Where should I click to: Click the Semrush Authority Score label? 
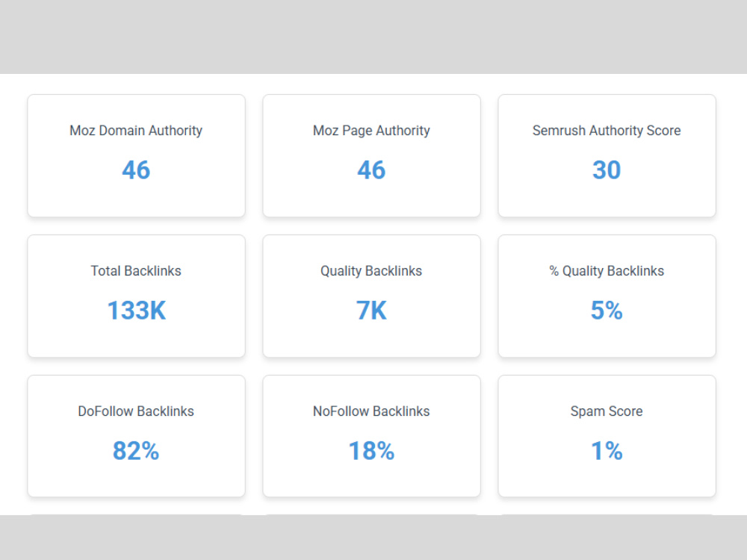click(x=607, y=131)
